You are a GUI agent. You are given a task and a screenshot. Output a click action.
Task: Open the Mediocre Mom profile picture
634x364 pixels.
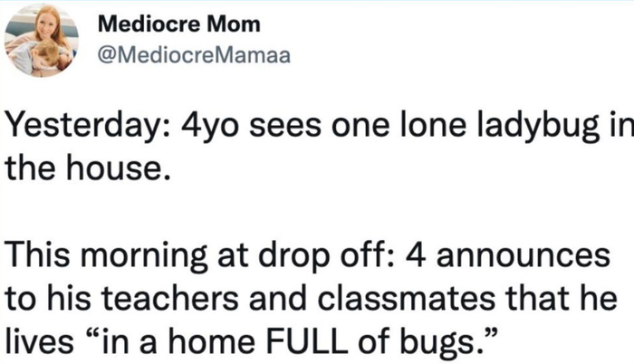point(42,40)
